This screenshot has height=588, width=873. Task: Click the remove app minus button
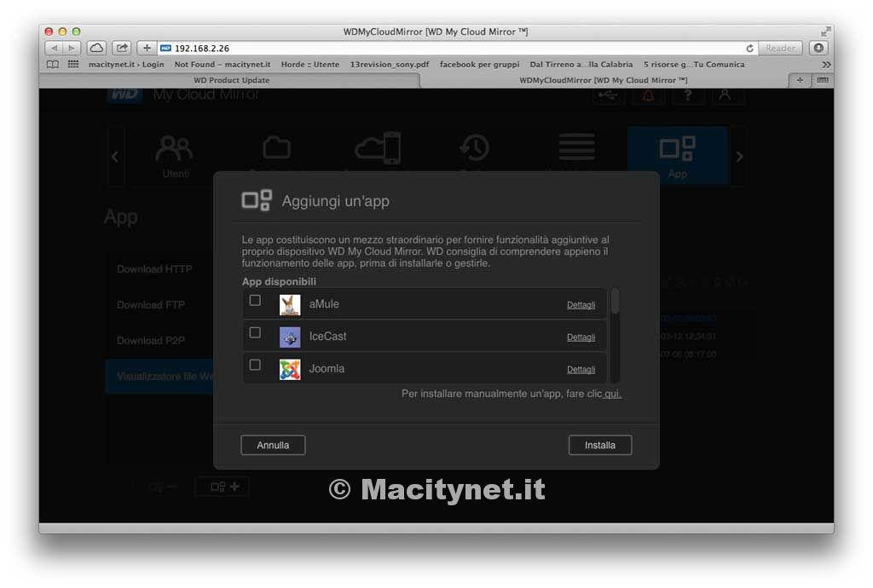161,487
